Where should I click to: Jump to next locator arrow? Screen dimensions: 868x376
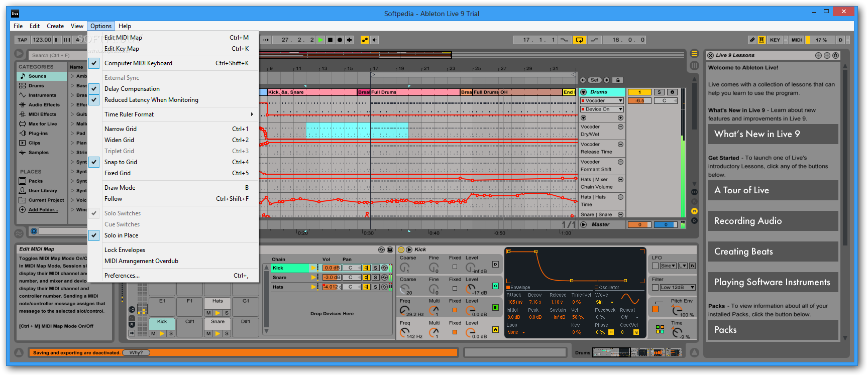(606, 80)
